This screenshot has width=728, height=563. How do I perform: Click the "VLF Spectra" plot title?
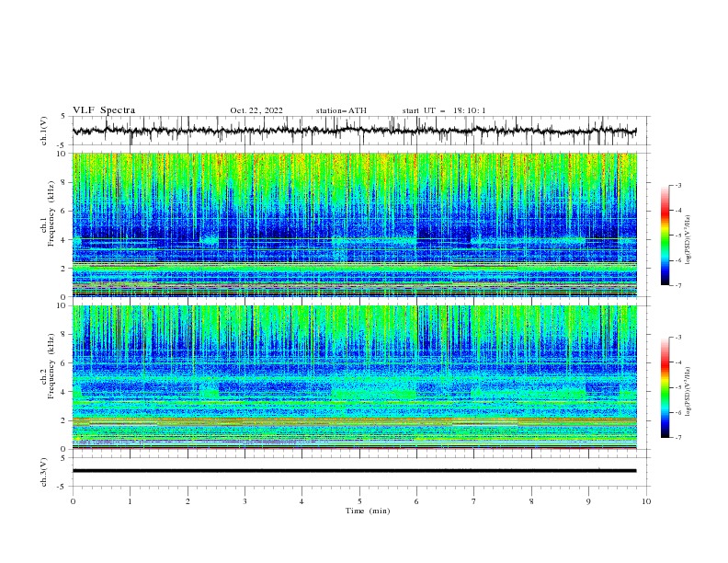(x=104, y=110)
